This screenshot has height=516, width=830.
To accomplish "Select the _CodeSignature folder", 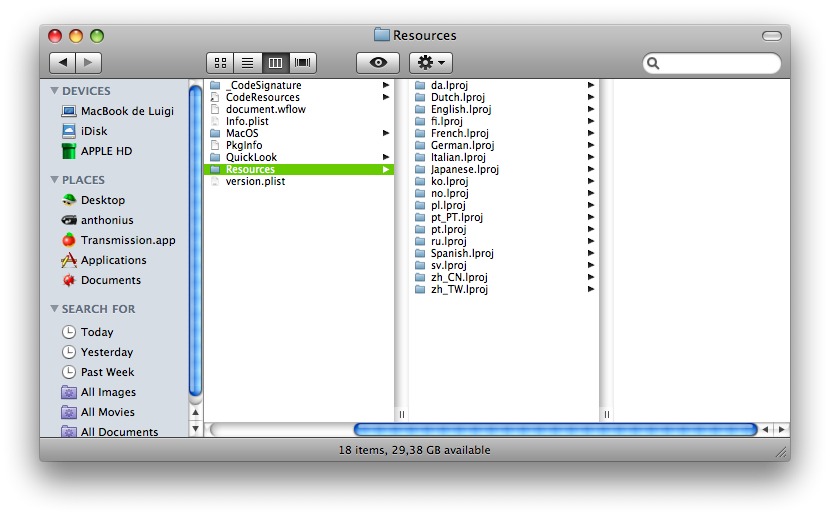I will 299,85.
